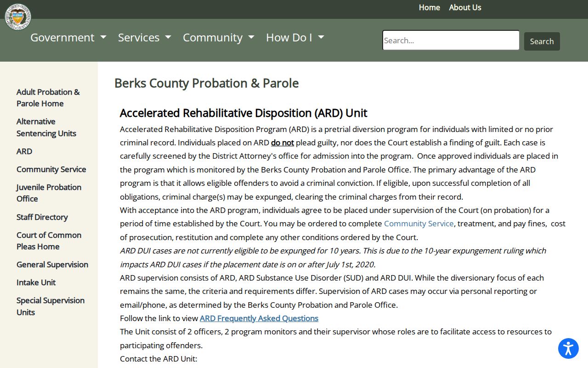The image size is (588, 368).
Task: Open the About Us link
Action: [465, 7]
